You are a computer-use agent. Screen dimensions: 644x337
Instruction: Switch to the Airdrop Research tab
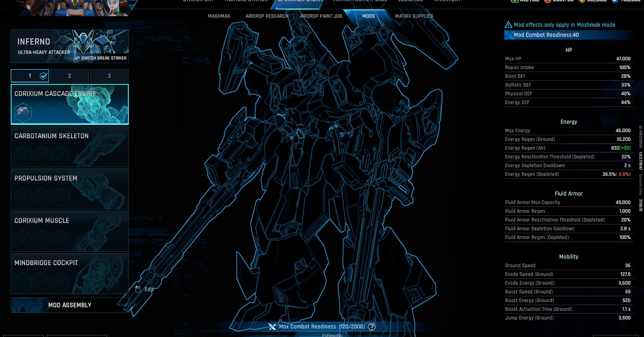coord(267,16)
